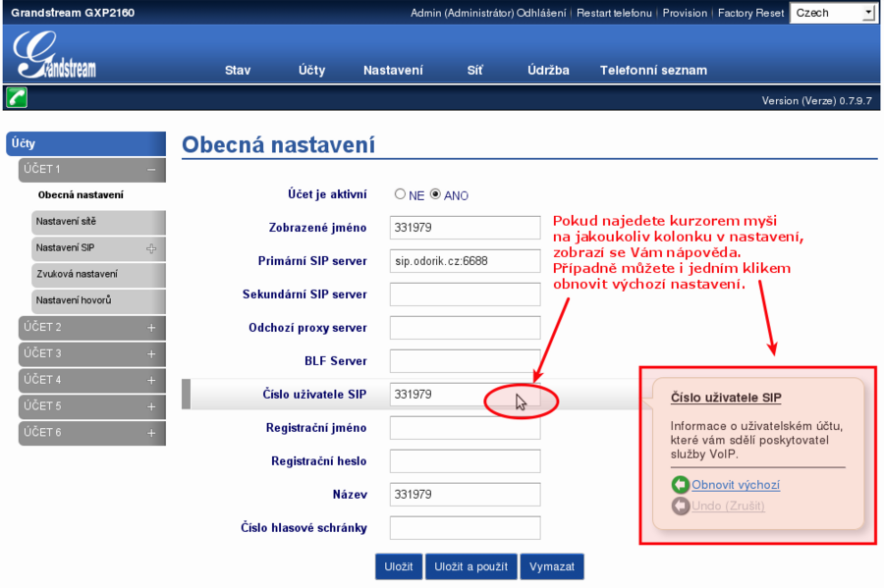Enable the account via the "ANO" radio button
The width and height of the screenshot is (884, 588).
click(434, 194)
